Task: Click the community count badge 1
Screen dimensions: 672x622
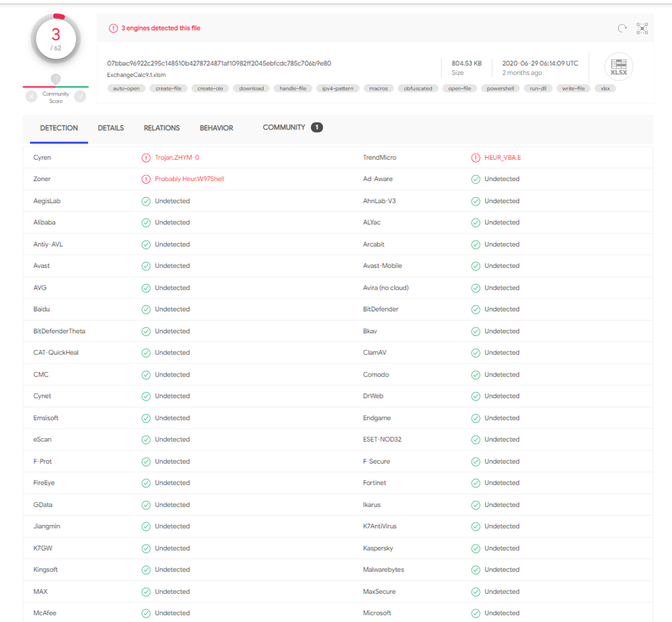Action: [317, 127]
